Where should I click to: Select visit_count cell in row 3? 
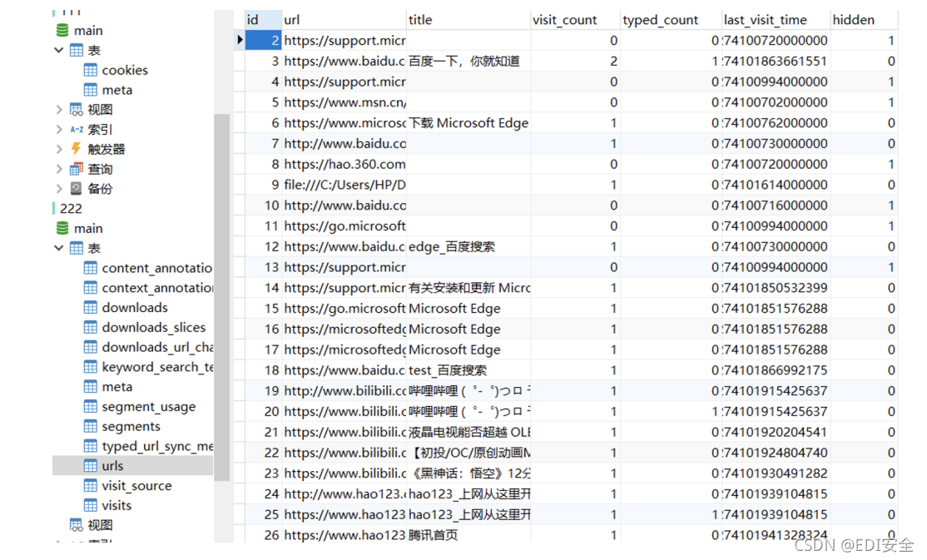575,61
